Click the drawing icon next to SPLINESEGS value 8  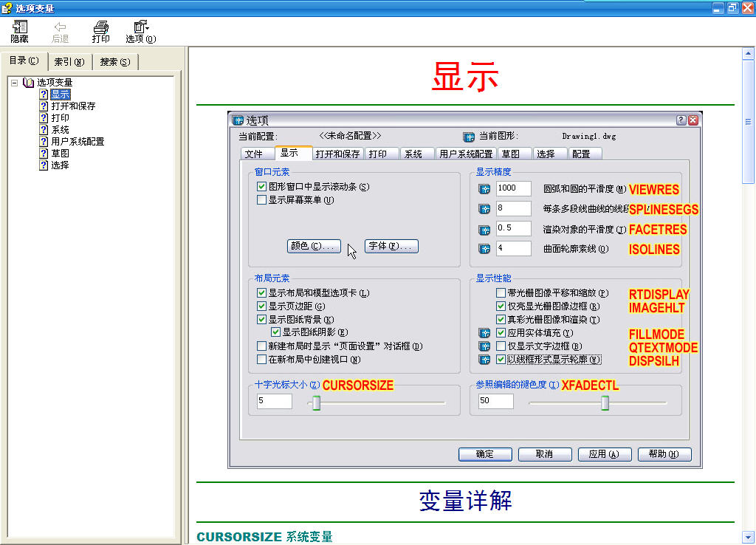click(x=484, y=209)
